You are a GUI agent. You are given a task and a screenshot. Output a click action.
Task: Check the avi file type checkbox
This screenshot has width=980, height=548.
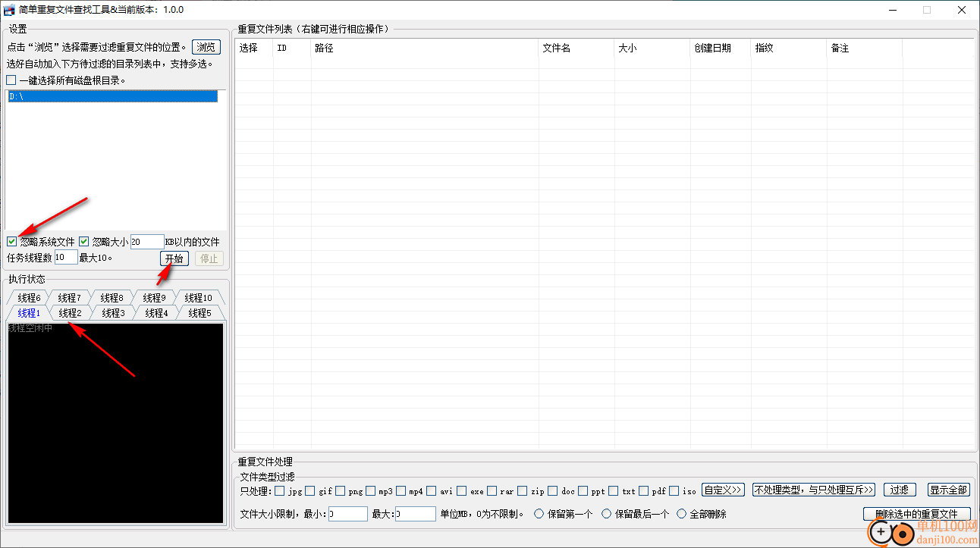[432, 490]
